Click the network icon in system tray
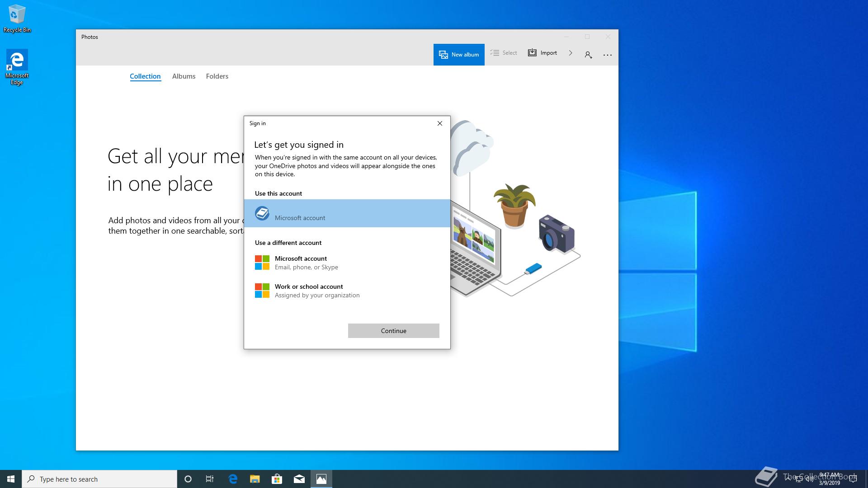 [799, 479]
